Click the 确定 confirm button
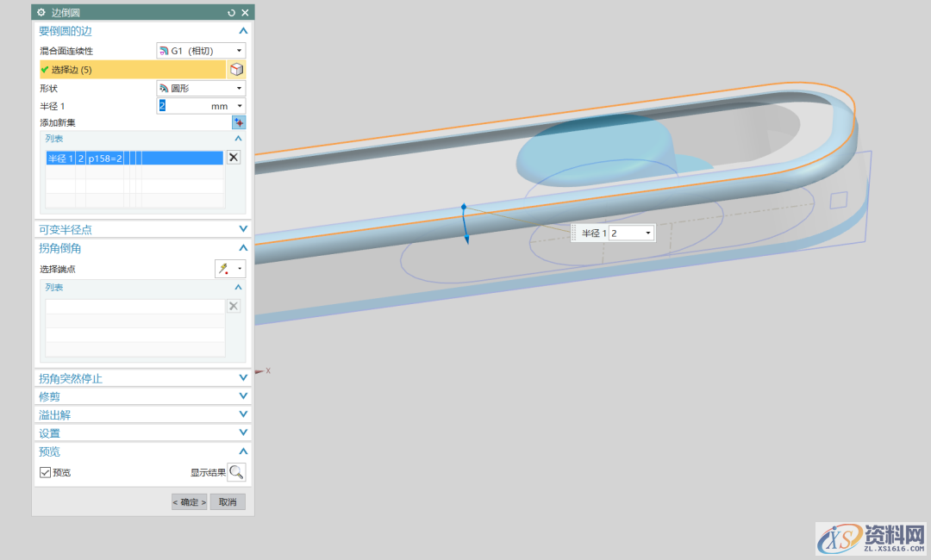931x560 pixels. click(x=189, y=502)
